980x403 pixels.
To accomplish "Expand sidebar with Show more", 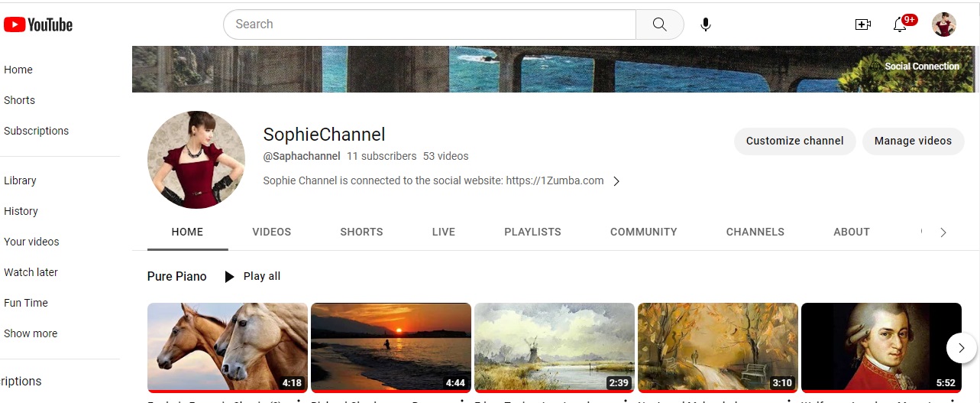I will coord(31,333).
